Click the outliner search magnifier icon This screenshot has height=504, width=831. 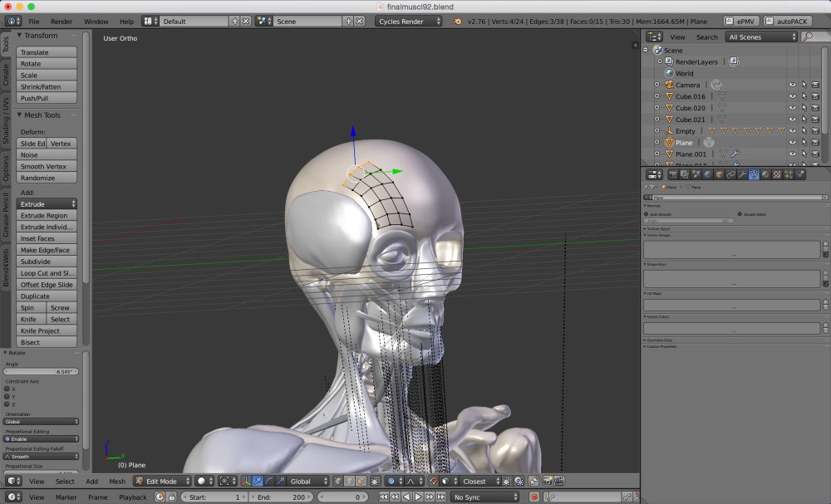[808, 37]
